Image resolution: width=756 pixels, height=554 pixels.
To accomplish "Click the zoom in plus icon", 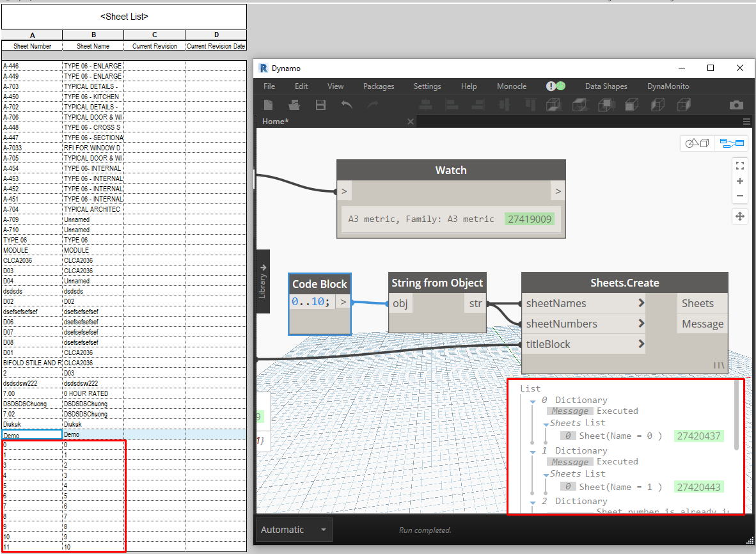I will (739, 181).
